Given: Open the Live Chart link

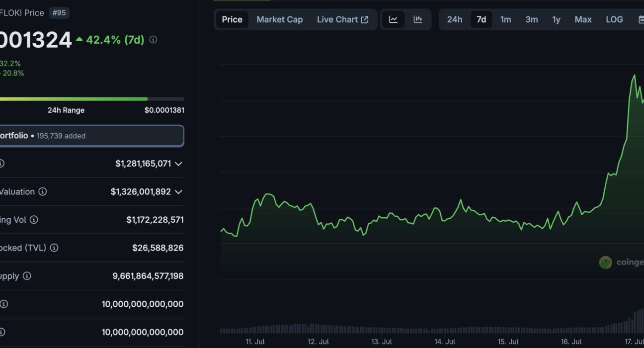Looking at the screenshot, I should (x=342, y=19).
